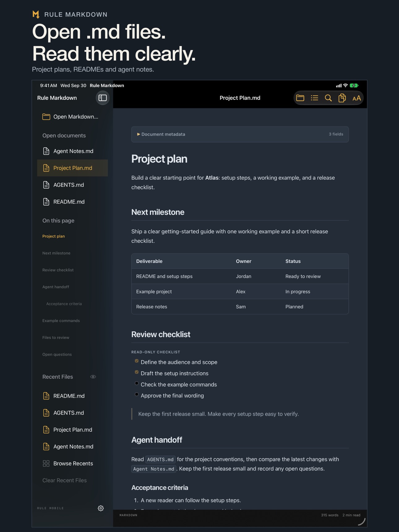Click the 'Ready to review' status cell
Image resolution: width=399 pixels, height=532 pixels.
pyautogui.click(x=303, y=276)
